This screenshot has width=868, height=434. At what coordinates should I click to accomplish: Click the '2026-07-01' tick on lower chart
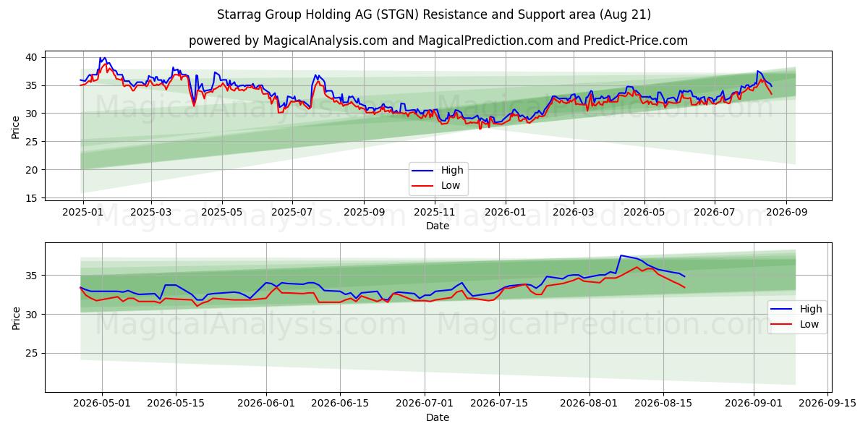[x=425, y=404]
